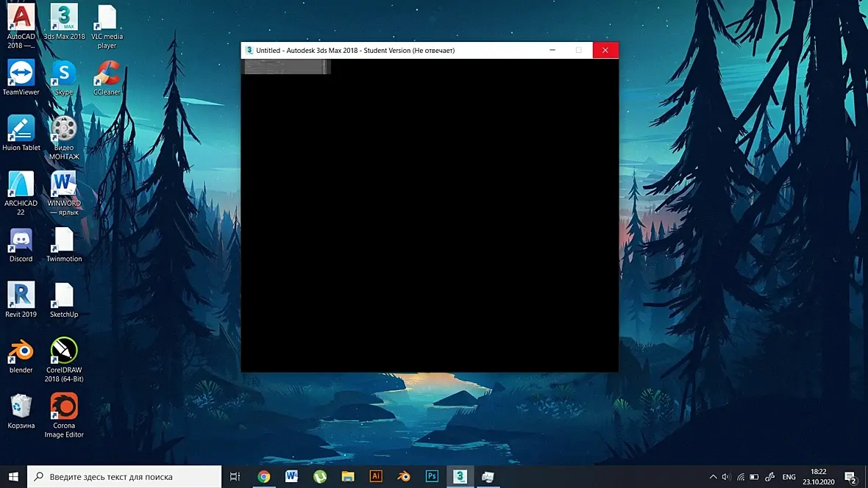Click the Windows search input field
Image resolution: width=868 pixels, height=488 pixels.
coord(124,476)
